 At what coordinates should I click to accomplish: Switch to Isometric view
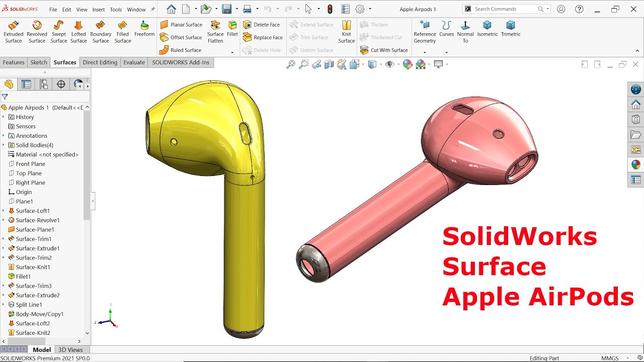pos(487,29)
